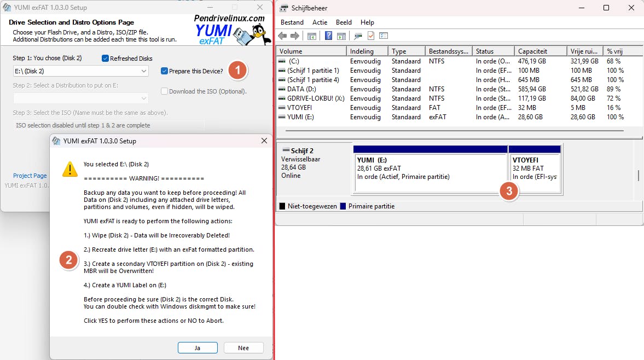
Task: Select the drive icon of (C:) volume
Action: coord(282,61)
